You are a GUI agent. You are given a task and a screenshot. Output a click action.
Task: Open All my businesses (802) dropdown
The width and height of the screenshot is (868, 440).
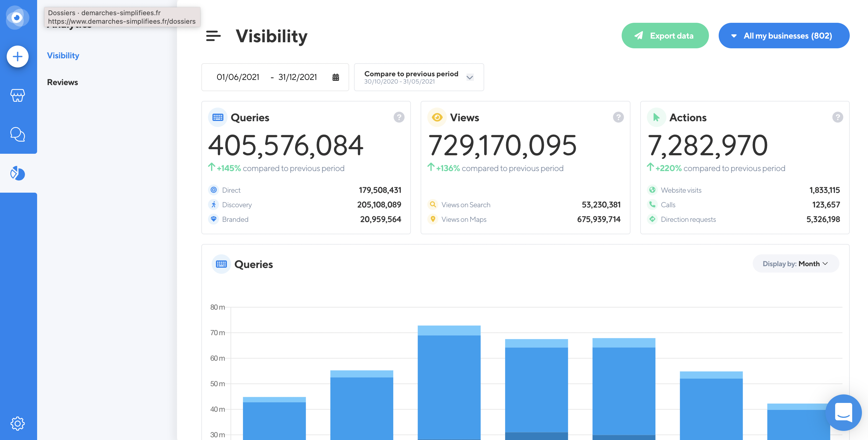(x=784, y=36)
